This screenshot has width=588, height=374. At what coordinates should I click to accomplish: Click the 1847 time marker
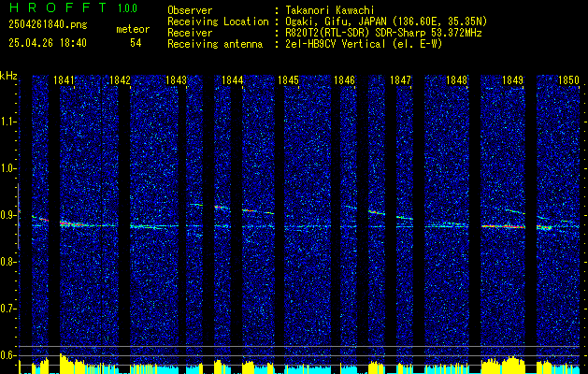pos(401,80)
